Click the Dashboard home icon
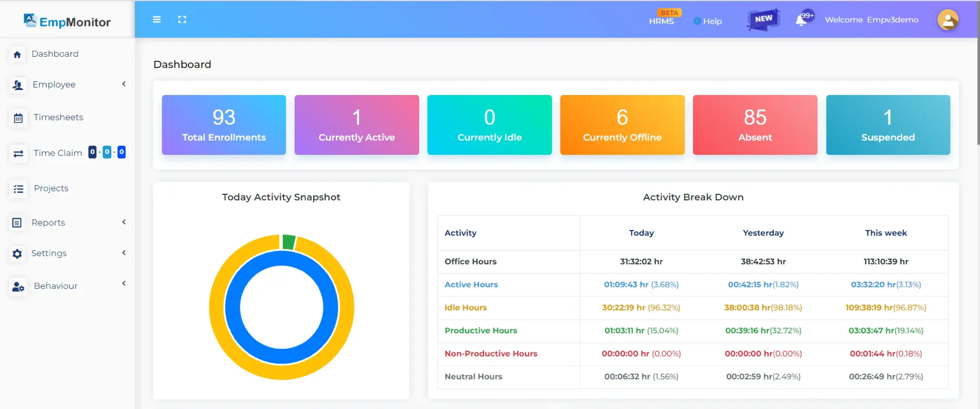This screenshot has width=980, height=409. coord(17,54)
